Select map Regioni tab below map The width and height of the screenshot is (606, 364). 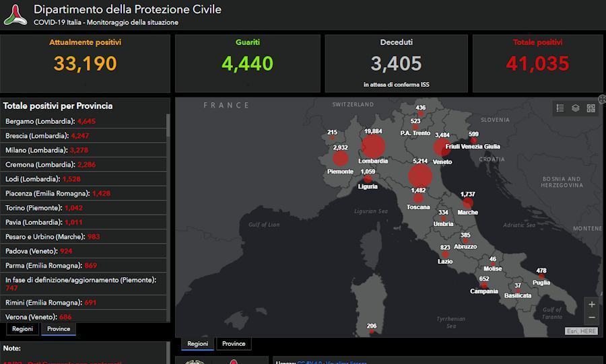[x=197, y=344]
